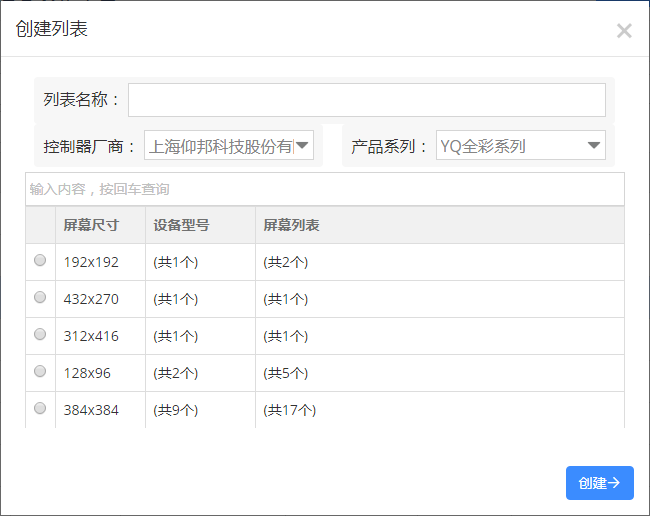Viewport: 650px width, 516px height.
Task: Click (共2个) device models for 128x96
Action: pyautogui.click(x=176, y=373)
